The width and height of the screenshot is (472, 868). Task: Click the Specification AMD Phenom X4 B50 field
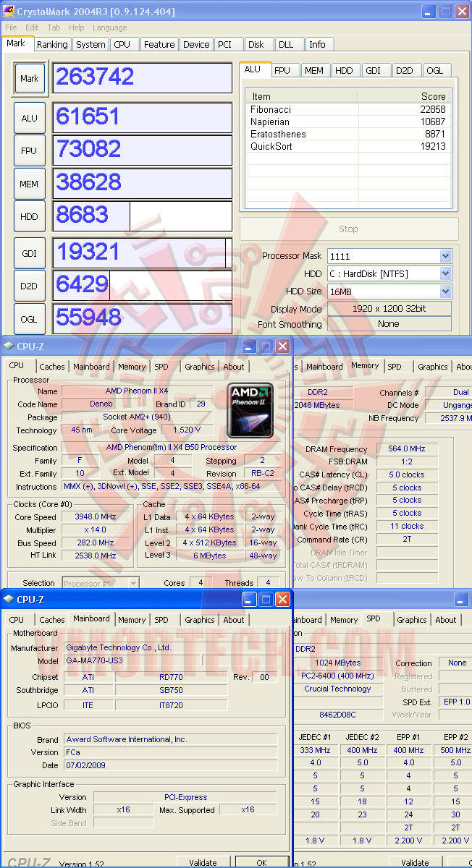(x=172, y=448)
